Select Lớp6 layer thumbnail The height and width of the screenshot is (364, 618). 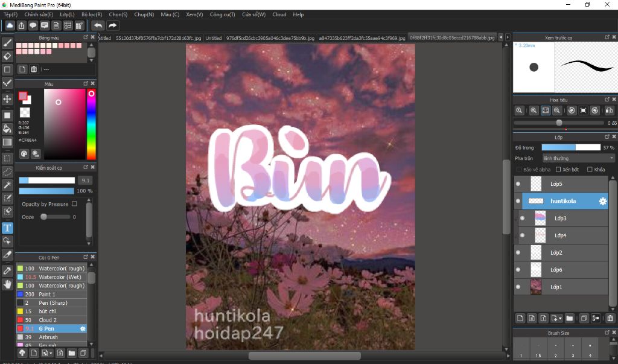point(536,270)
